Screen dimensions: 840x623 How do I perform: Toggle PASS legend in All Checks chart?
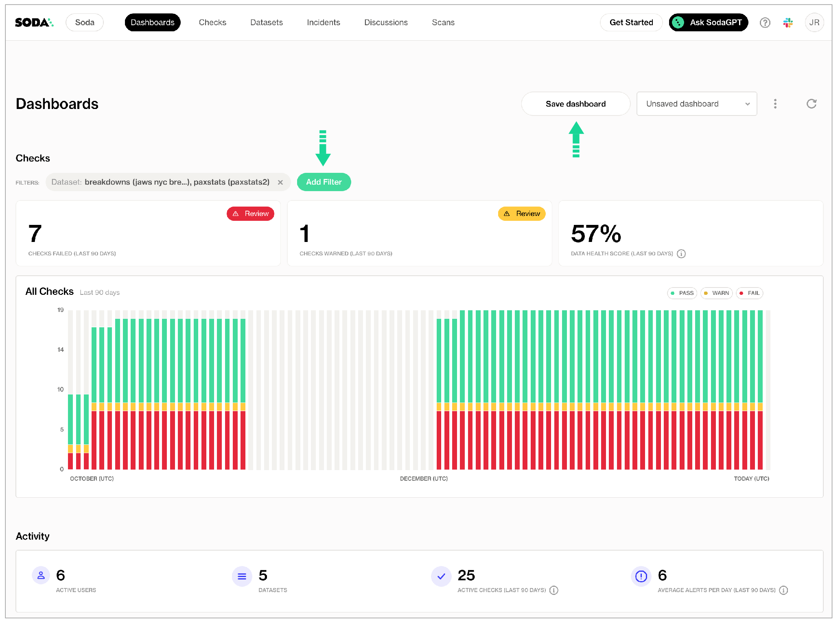point(682,293)
